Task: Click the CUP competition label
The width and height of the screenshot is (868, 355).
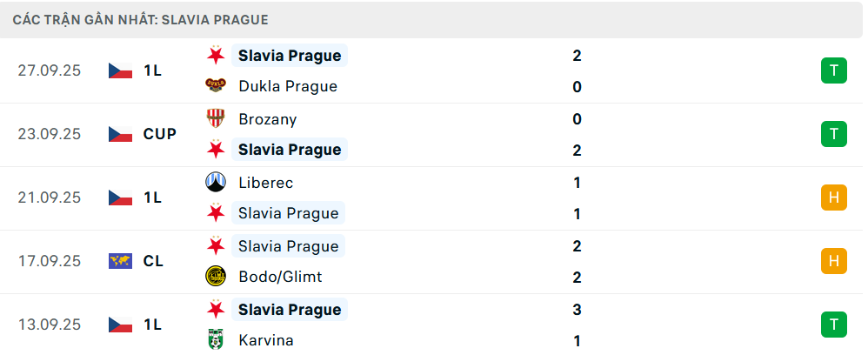Action: (160, 134)
